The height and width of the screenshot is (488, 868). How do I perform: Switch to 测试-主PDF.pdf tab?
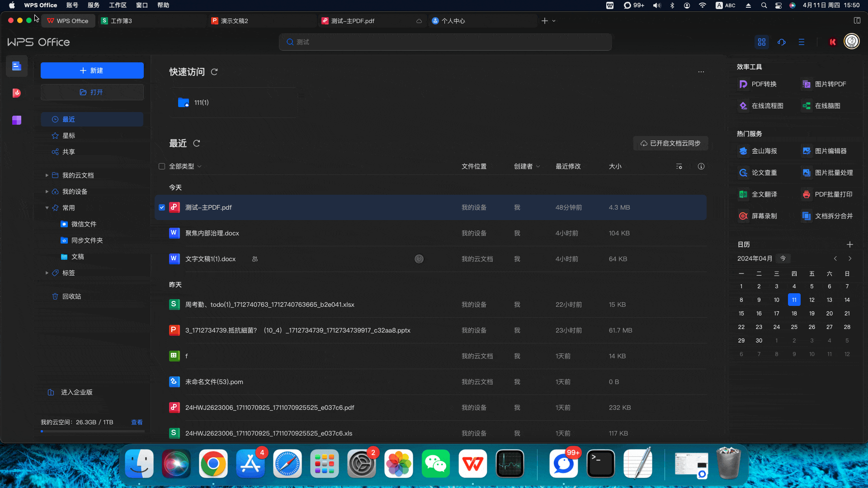373,21
